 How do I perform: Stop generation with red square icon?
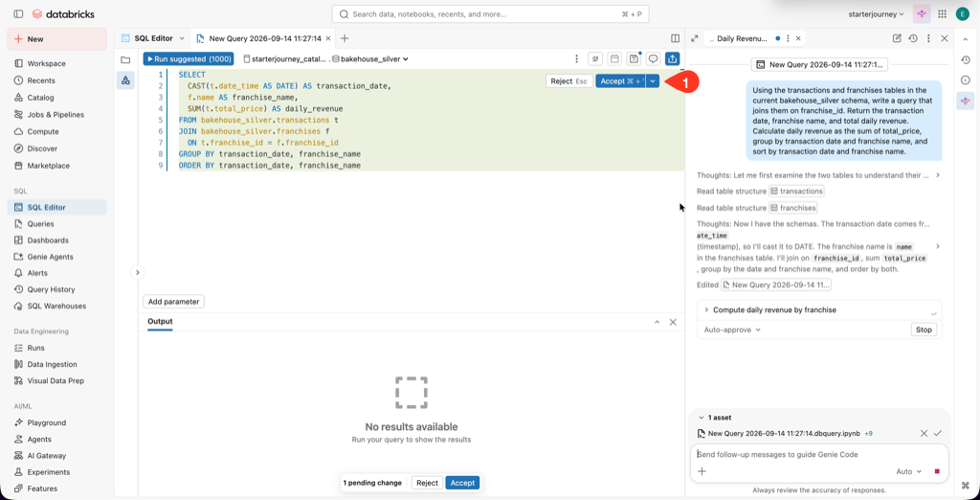(x=937, y=471)
